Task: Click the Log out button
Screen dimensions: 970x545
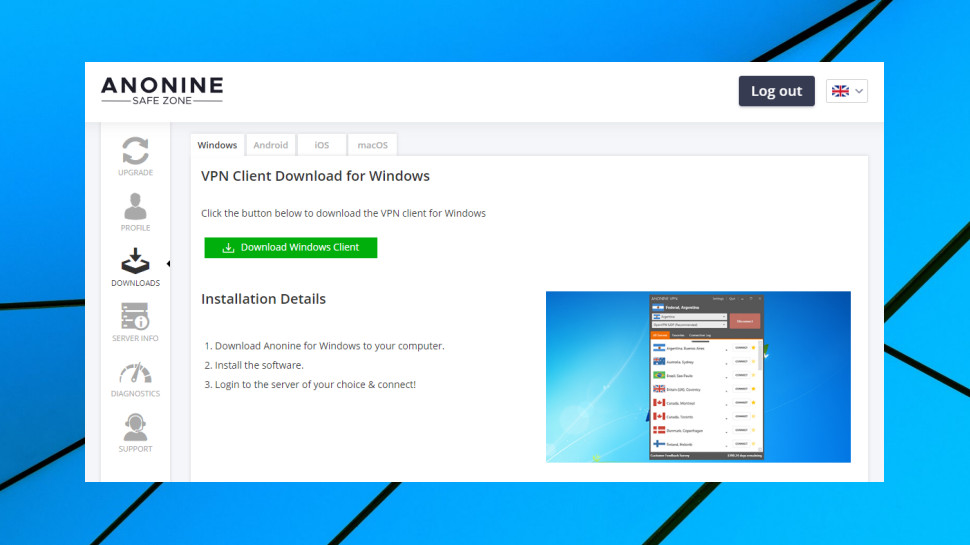Action: point(776,91)
